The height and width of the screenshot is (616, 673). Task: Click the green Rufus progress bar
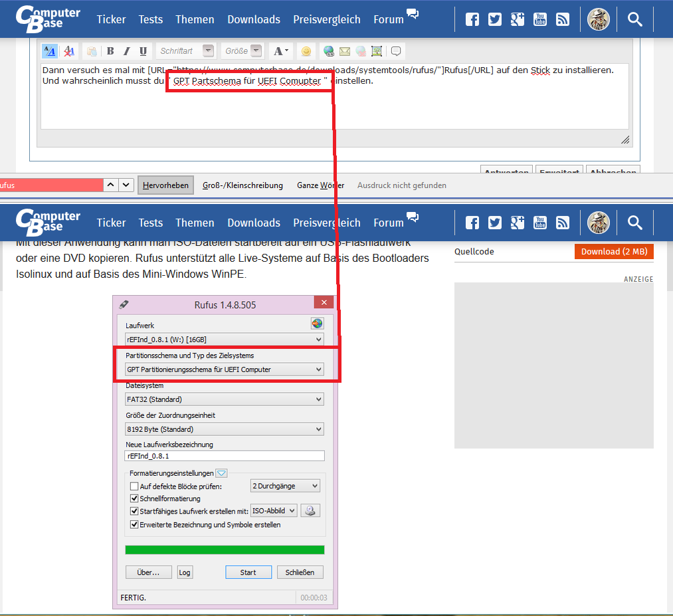point(225,550)
